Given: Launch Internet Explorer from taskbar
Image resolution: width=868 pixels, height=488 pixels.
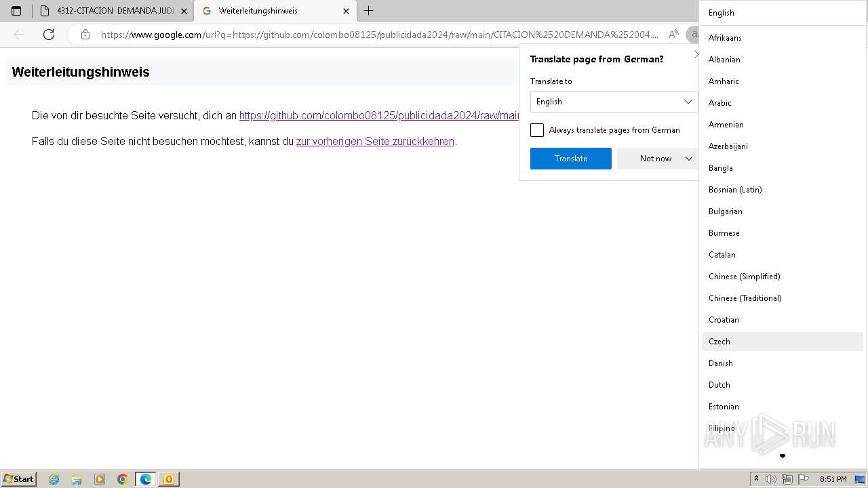Looking at the screenshot, I should (x=54, y=479).
